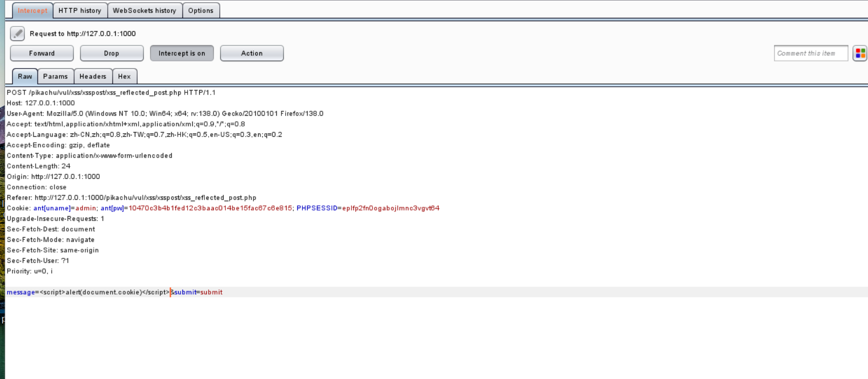Viewport: 868px width, 379px height.
Task: Click the Priority: u=0, i line
Action: pyautogui.click(x=30, y=271)
